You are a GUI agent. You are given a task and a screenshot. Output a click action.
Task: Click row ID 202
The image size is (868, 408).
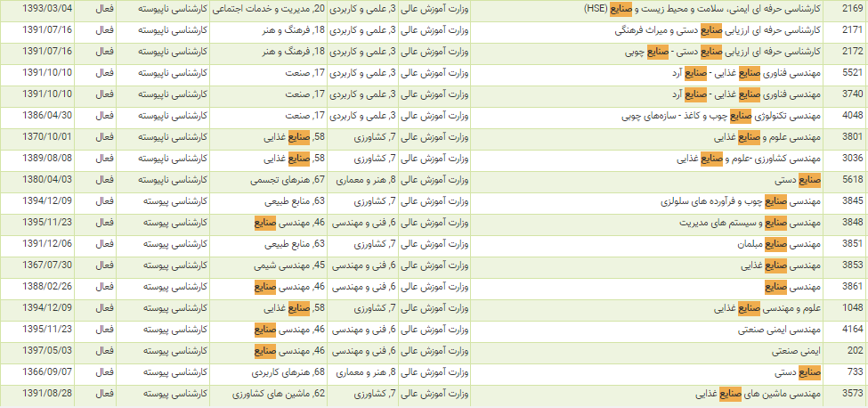(856, 351)
